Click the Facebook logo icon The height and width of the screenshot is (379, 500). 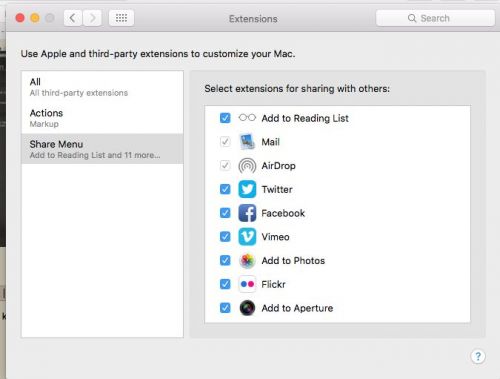point(247,213)
